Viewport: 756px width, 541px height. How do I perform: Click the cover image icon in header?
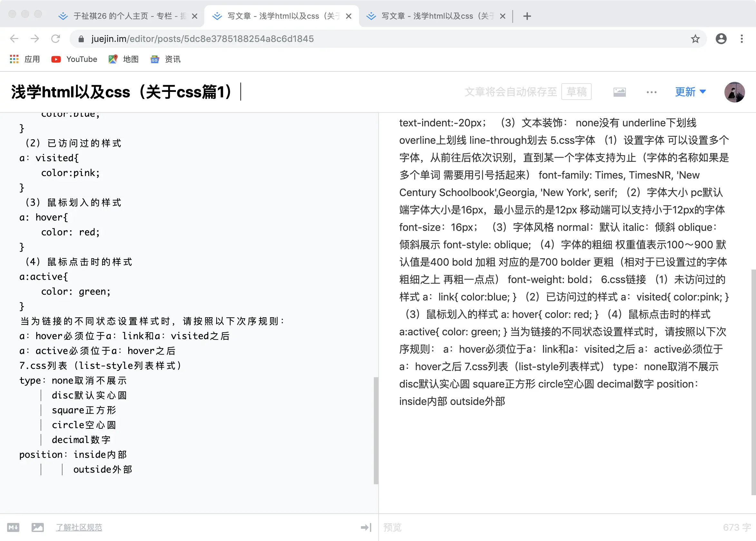tap(619, 92)
